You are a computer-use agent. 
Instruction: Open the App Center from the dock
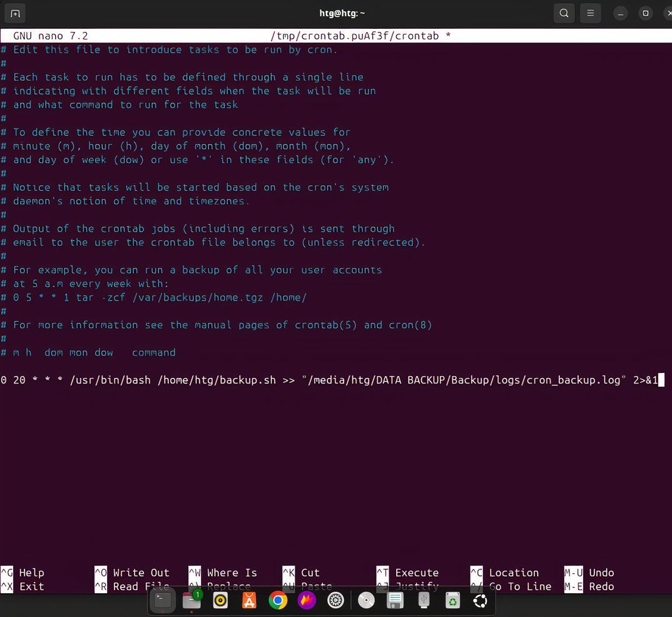[x=248, y=599]
